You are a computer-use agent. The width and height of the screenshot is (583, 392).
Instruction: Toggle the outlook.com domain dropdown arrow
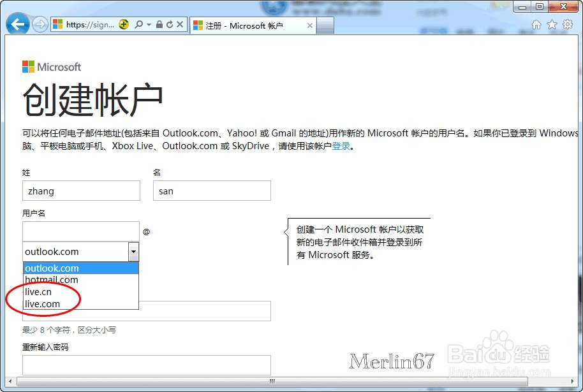(x=133, y=252)
